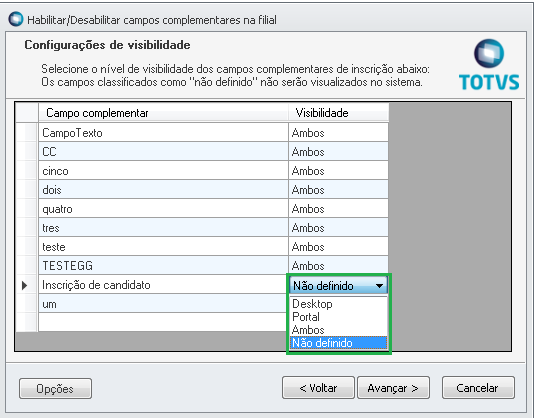Open visibility cell for CampoTexto row
The image size is (536, 418).
[x=338, y=133]
